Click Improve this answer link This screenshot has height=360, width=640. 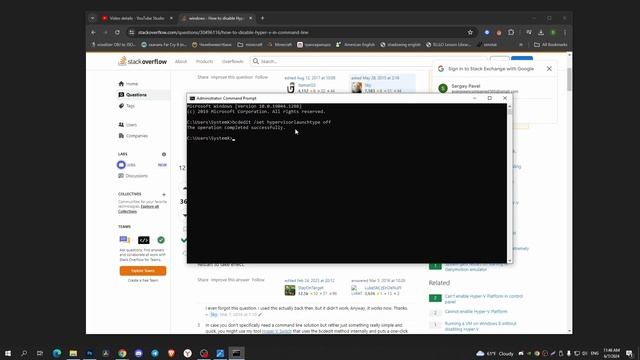[x=230, y=280]
